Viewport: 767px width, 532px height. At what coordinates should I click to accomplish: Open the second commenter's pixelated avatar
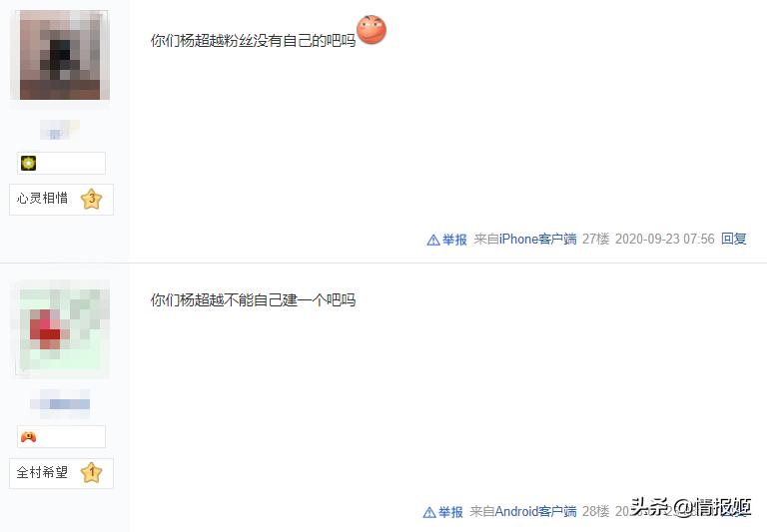coord(62,328)
